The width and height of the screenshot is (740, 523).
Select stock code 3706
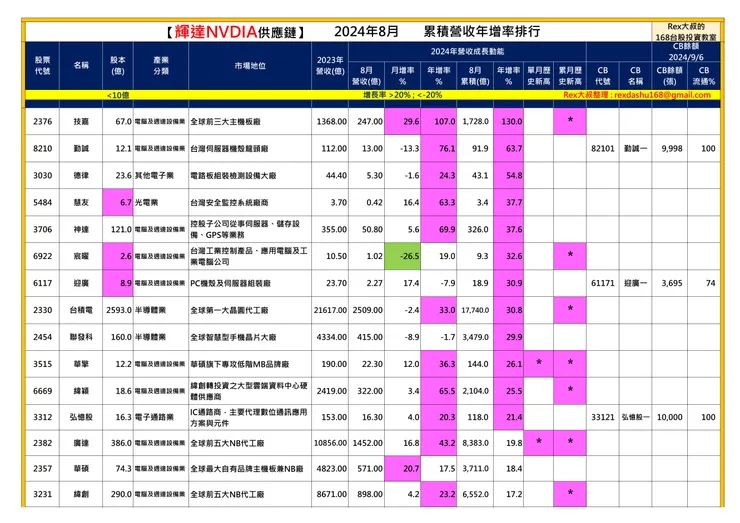(x=42, y=229)
